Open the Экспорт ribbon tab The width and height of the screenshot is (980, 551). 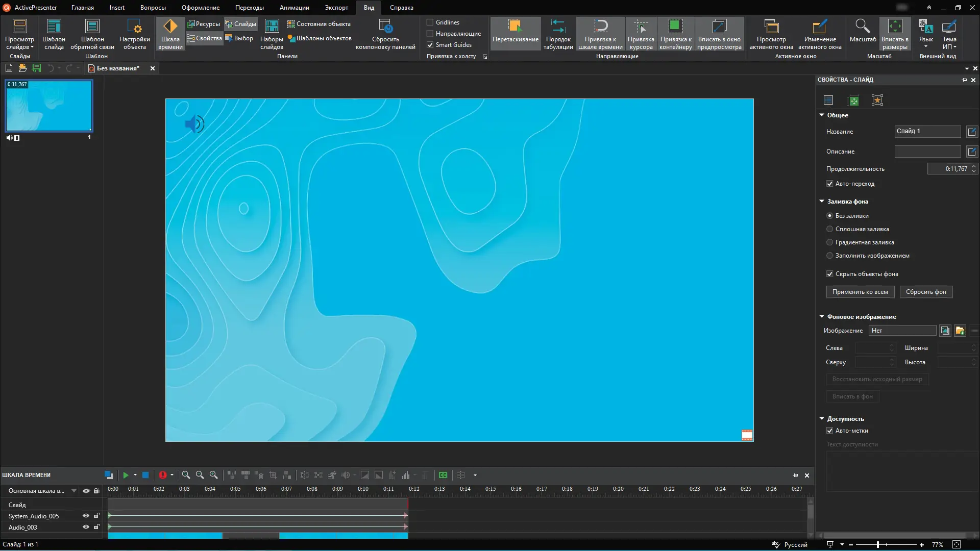(336, 8)
